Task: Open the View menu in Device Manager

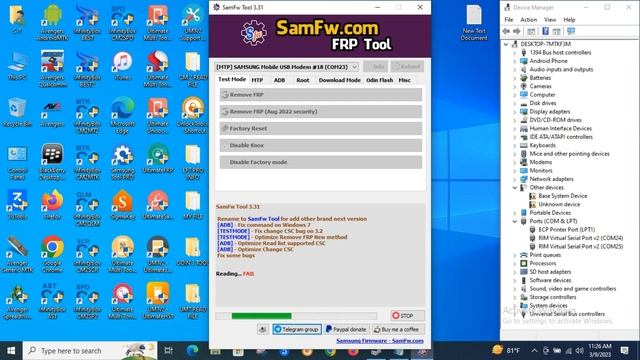Action: (550, 20)
